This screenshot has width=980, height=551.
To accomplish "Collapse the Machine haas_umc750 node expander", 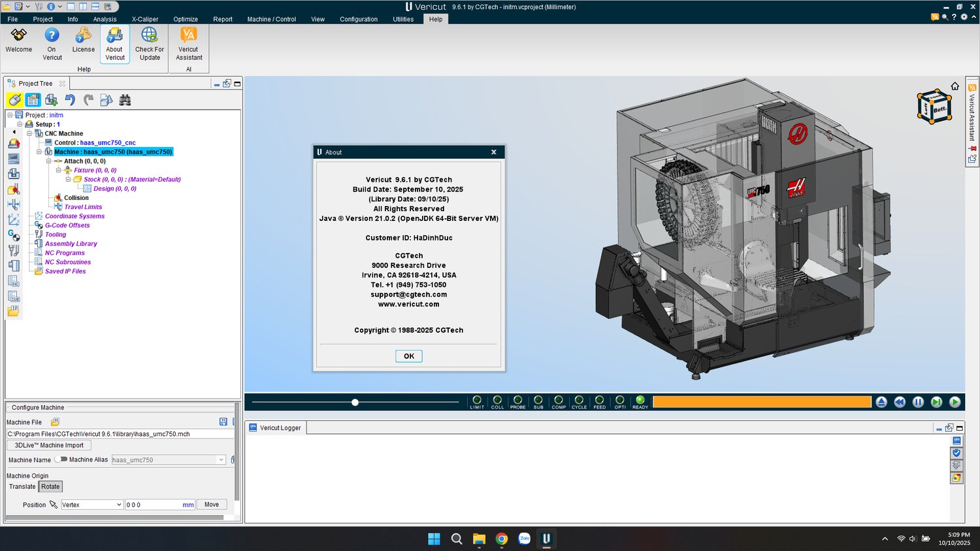I will pos(39,152).
